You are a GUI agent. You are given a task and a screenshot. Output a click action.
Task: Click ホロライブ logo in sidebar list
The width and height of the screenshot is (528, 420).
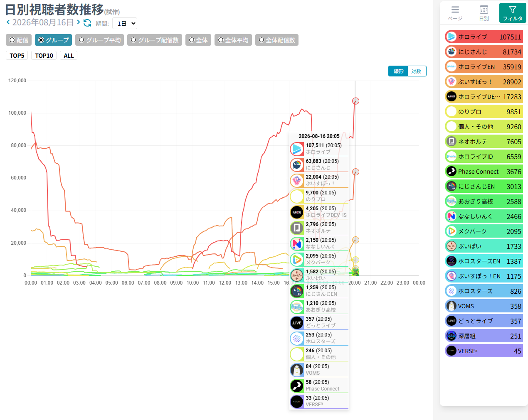coord(451,37)
